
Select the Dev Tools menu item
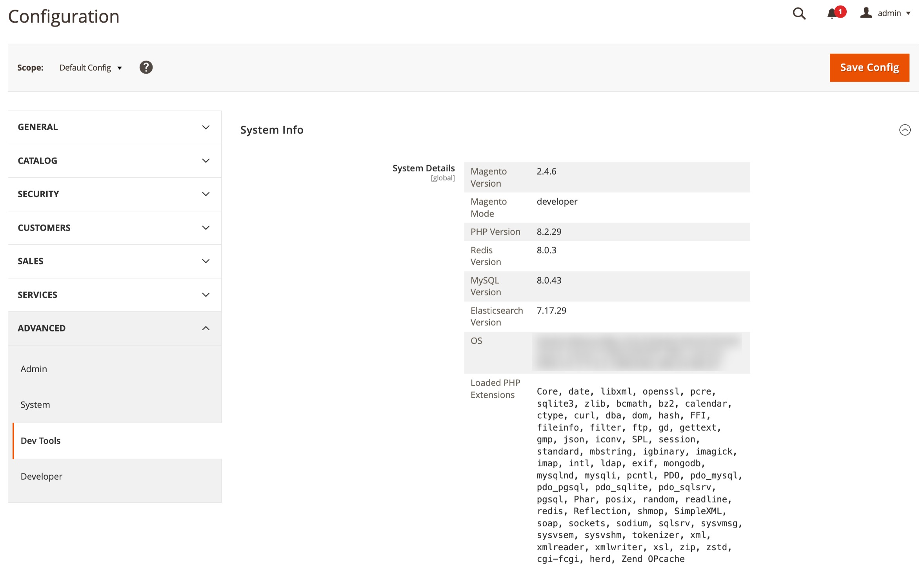point(41,441)
